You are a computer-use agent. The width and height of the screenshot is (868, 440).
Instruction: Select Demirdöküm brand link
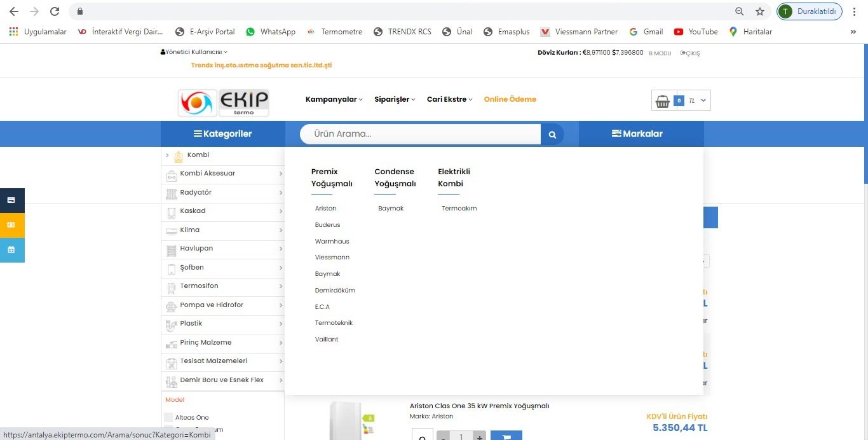pos(335,291)
